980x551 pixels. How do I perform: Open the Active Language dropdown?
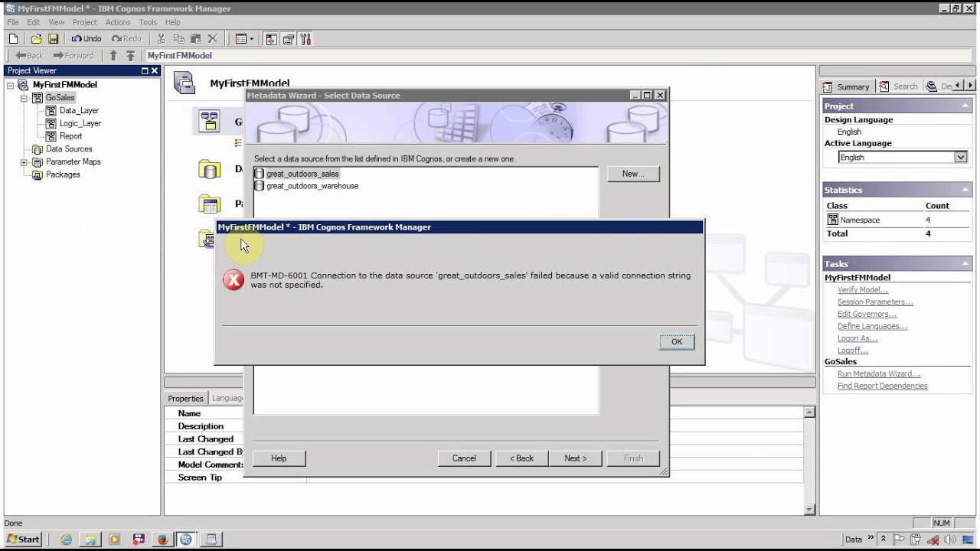(960, 157)
